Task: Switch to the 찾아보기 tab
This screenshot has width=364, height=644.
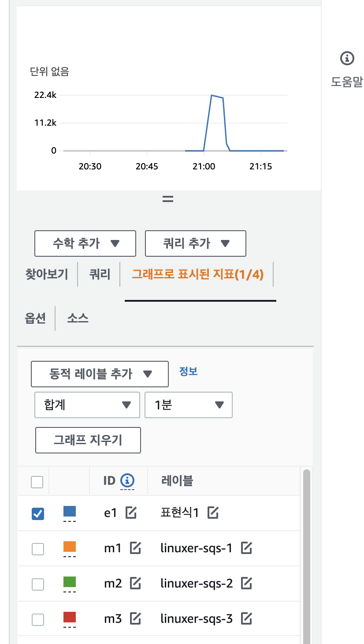Action: point(47,274)
